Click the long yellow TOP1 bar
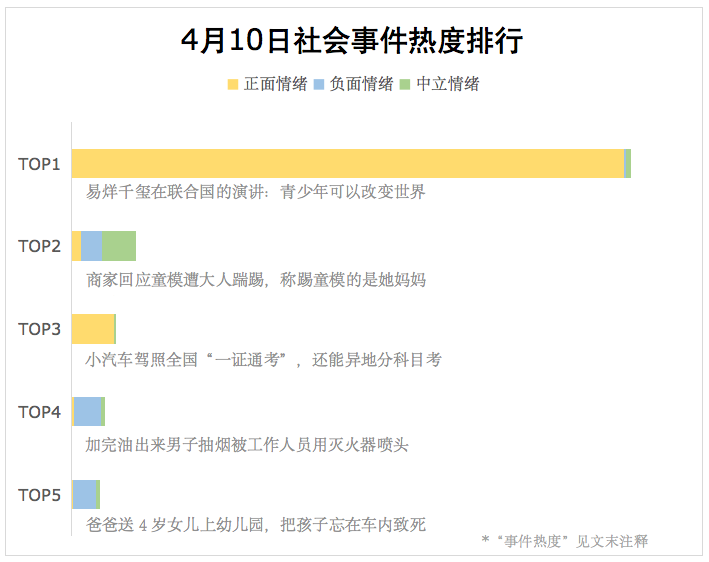The image size is (709, 562). [347, 163]
